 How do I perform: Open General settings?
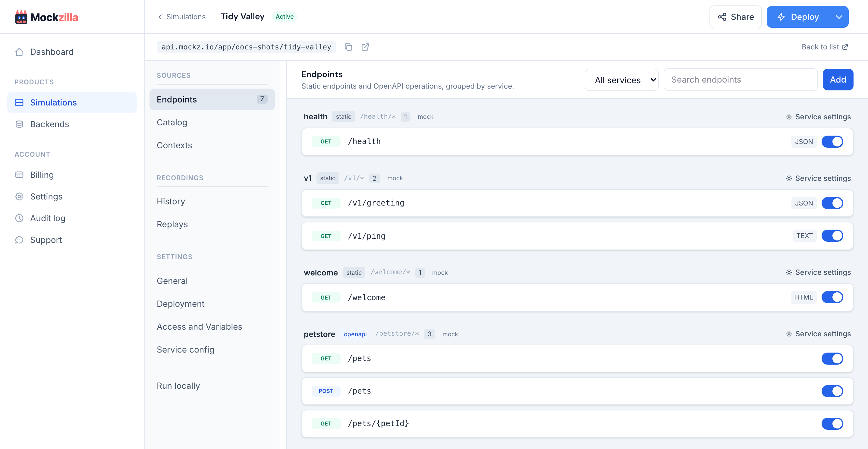click(172, 281)
